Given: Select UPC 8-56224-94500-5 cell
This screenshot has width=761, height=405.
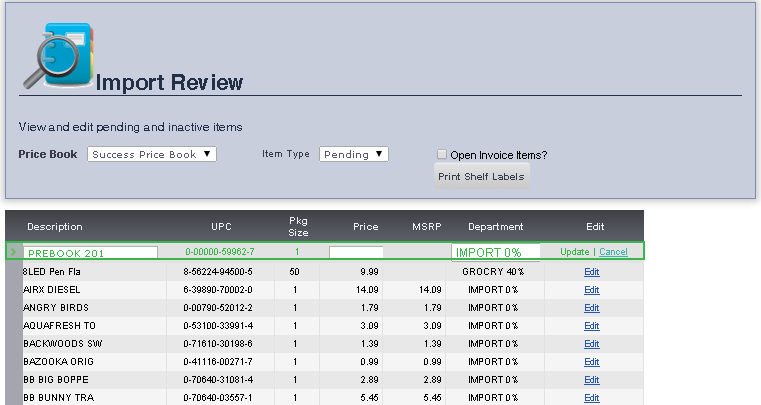Looking at the screenshot, I should 218,271.
